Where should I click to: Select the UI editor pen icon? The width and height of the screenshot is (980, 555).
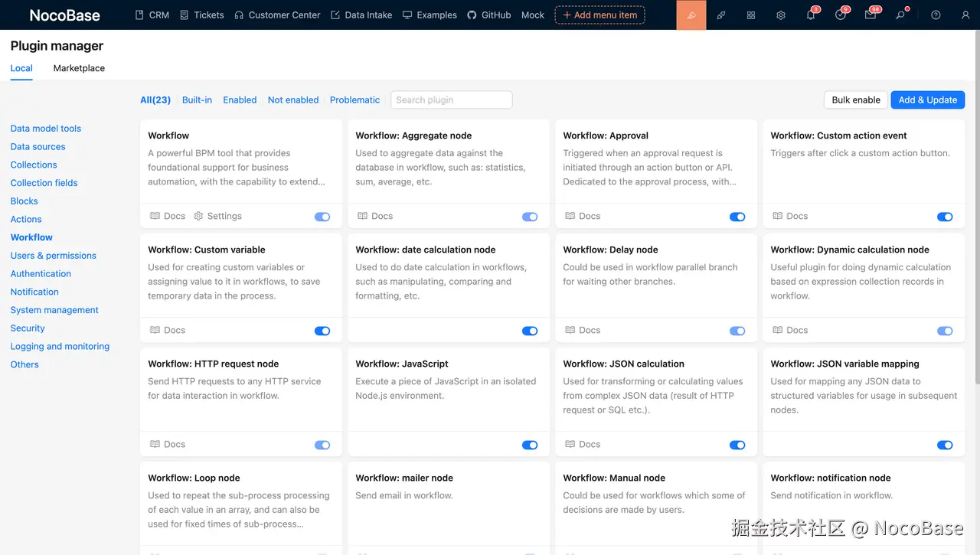pos(691,15)
